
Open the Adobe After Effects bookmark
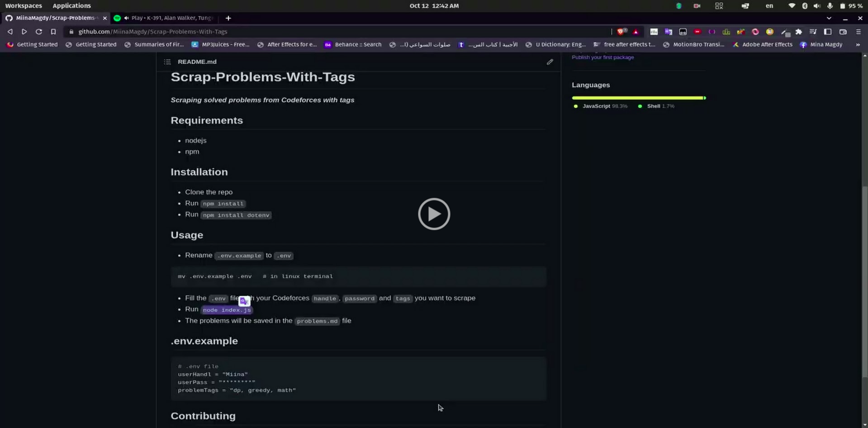coord(763,44)
